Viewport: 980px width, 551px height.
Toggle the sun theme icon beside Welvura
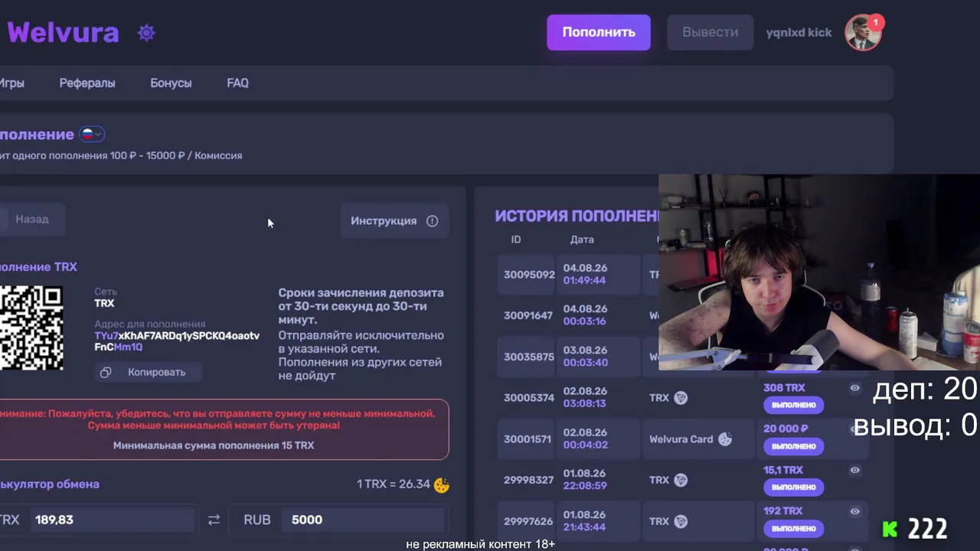point(146,33)
